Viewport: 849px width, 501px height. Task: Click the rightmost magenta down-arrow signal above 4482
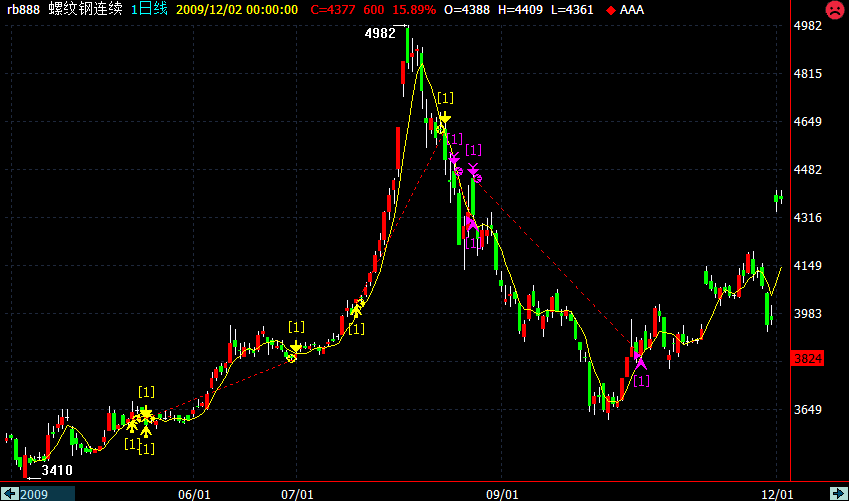pyautogui.click(x=474, y=169)
